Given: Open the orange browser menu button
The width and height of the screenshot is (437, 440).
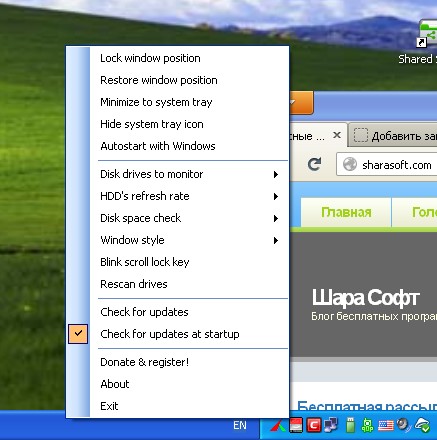Looking at the screenshot, I should click(x=301, y=102).
